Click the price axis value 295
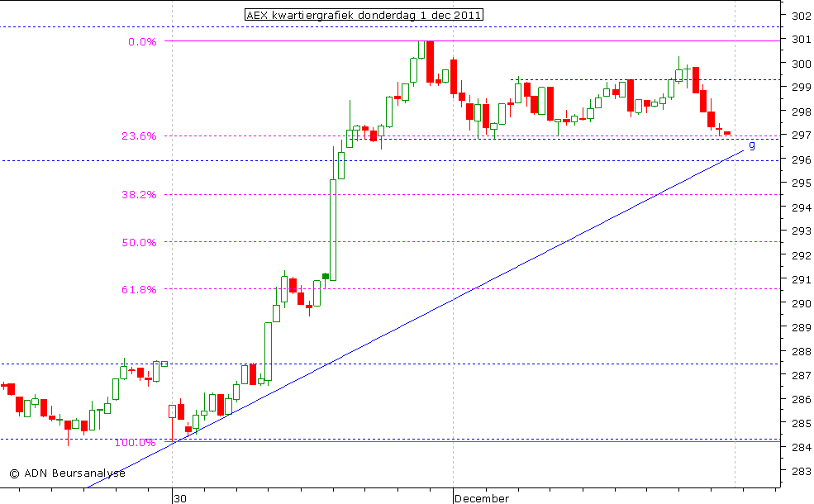 pyautogui.click(x=802, y=183)
